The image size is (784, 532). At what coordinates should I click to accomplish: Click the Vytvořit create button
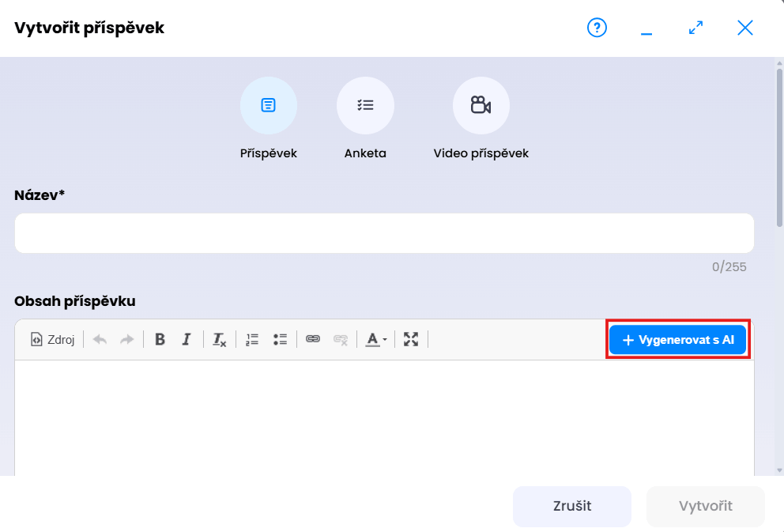(705, 507)
